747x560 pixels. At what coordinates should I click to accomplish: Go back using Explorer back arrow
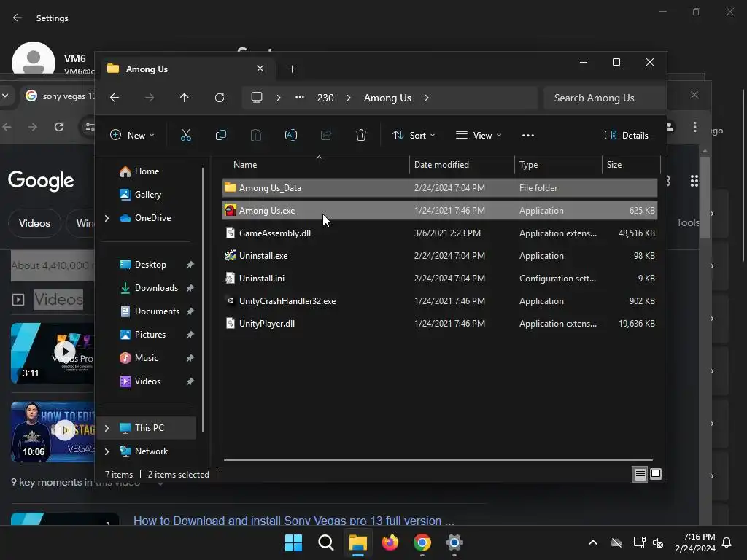(115, 98)
